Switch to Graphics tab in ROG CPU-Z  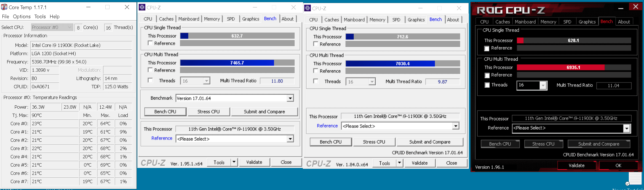tap(587, 22)
